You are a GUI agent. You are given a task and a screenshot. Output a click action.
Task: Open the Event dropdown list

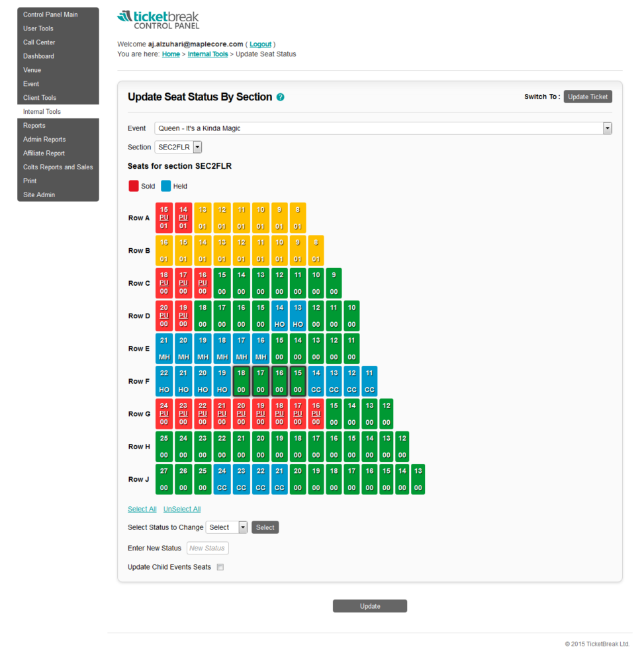click(x=607, y=128)
